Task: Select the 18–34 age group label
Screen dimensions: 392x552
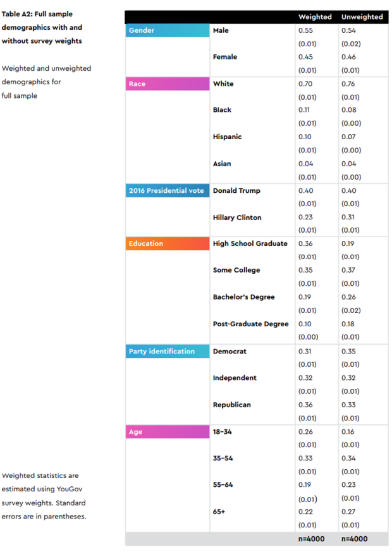Action: click(223, 432)
